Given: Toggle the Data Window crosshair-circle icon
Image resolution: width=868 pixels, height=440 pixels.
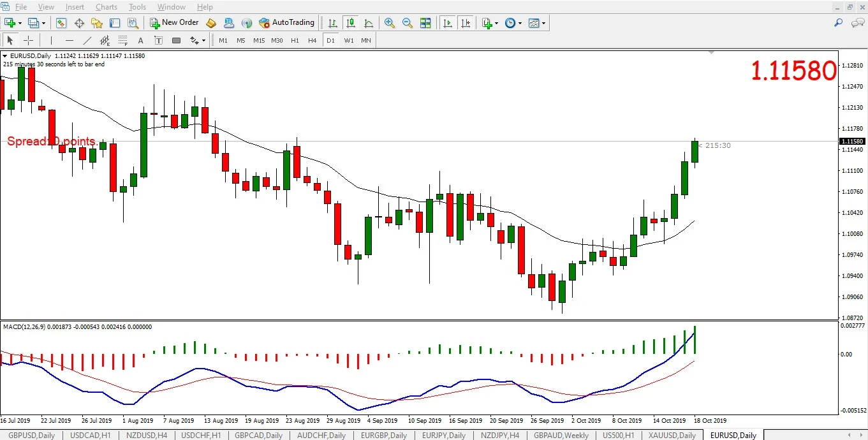Looking at the screenshot, I should 79,23.
